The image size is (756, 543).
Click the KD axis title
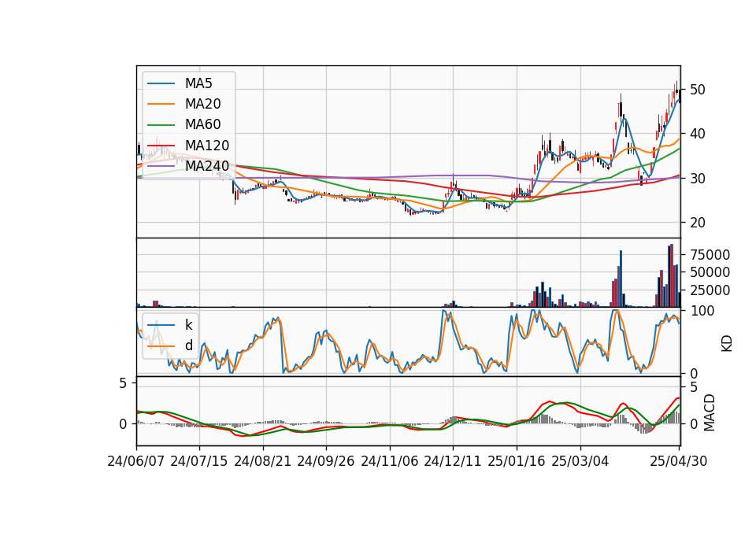[x=726, y=343]
